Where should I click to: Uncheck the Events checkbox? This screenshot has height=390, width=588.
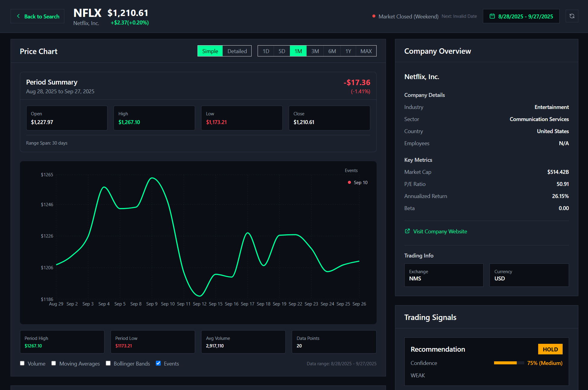pos(158,363)
